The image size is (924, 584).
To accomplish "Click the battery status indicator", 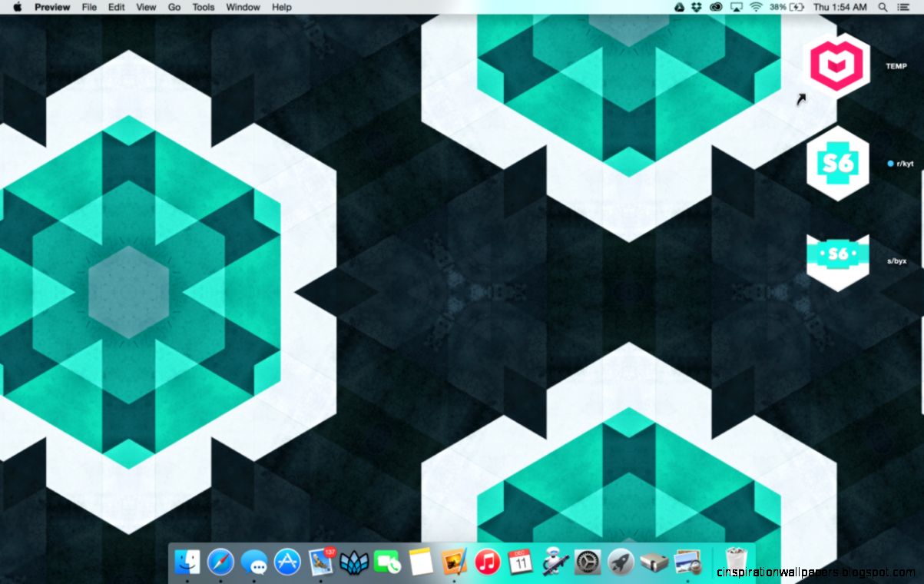I will coord(786,7).
